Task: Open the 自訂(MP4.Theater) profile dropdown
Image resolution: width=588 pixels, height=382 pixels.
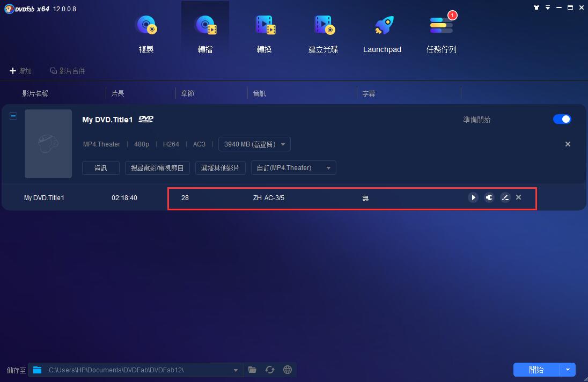Action: (x=293, y=168)
